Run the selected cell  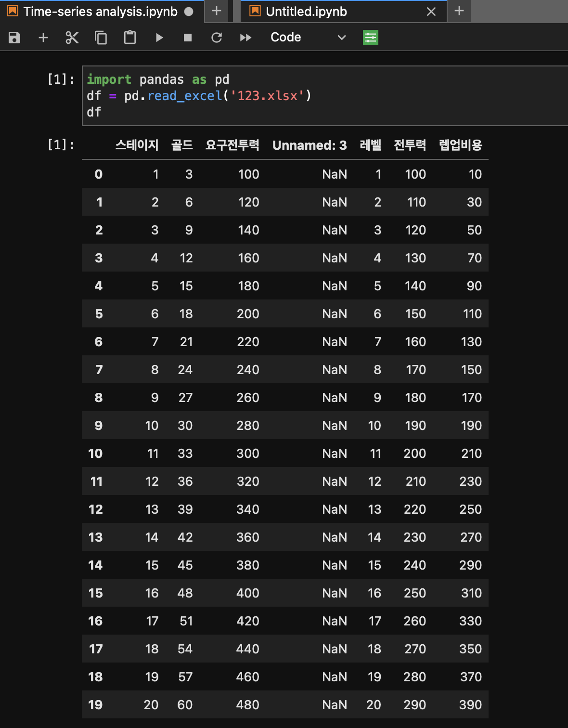[x=159, y=38]
